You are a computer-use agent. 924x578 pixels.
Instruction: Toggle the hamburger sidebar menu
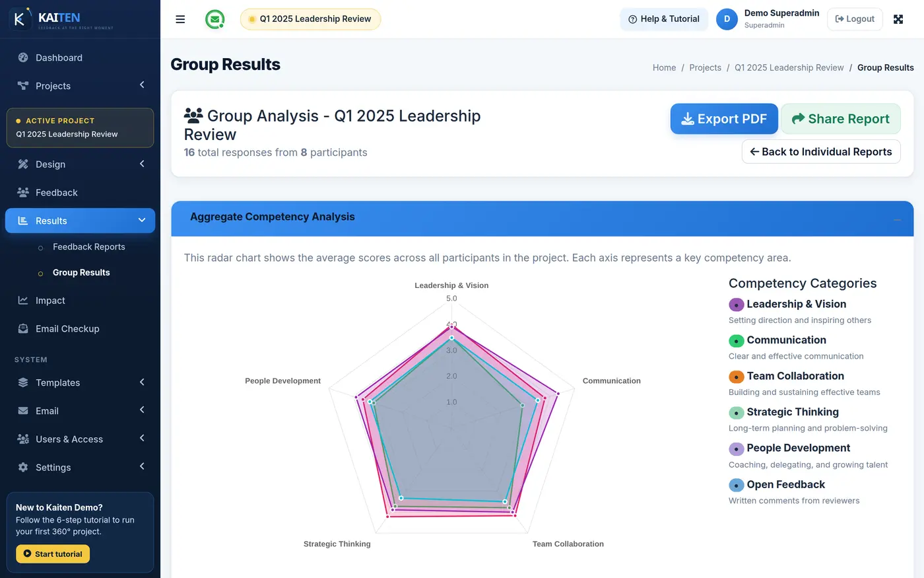(x=180, y=19)
